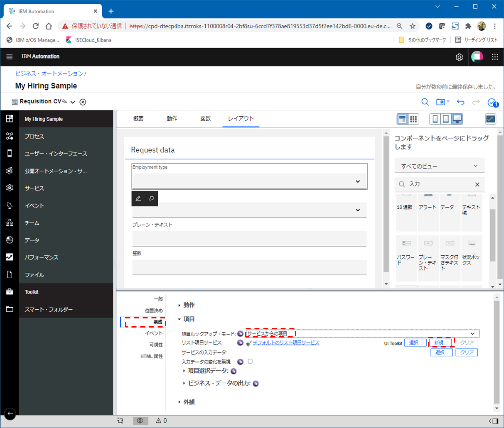Click 選択 for サービスの入力データ

click(442, 352)
